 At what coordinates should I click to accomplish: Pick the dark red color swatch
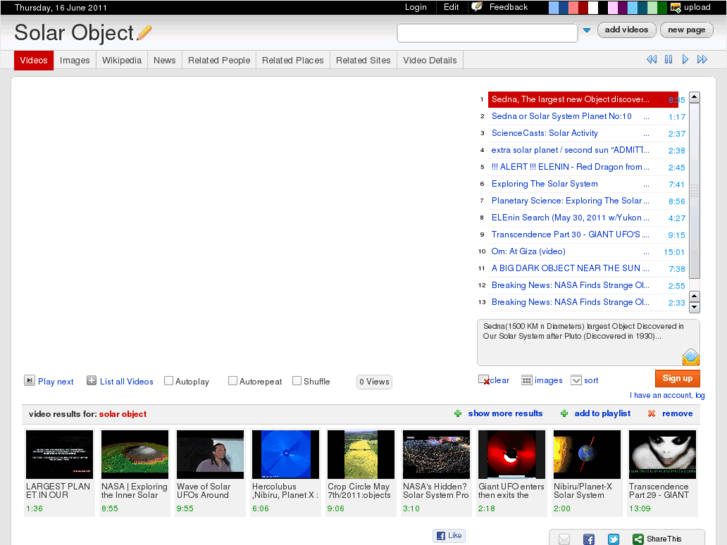tap(583, 7)
